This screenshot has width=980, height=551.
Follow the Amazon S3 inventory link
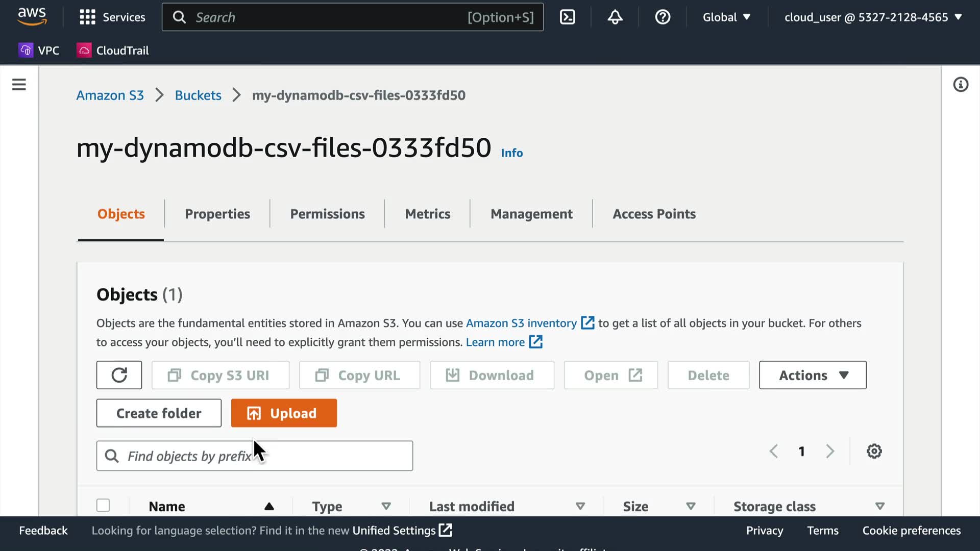[x=521, y=323]
